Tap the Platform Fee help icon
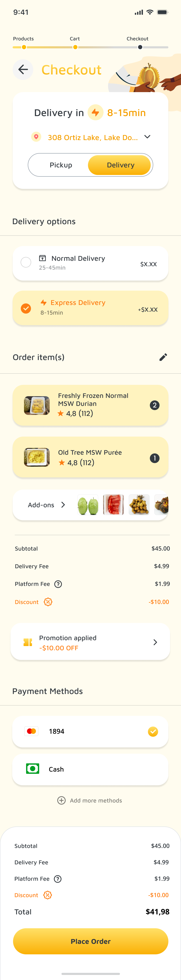Viewport: 181px width, 980px height. pos(58,584)
